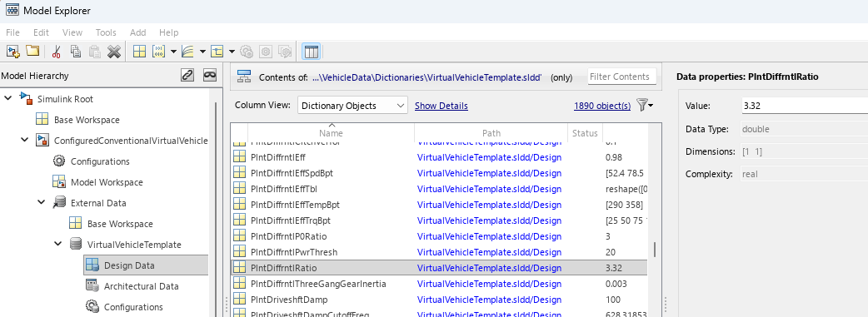Image resolution: width=868 pixels, height=317 pixels.
Task: Add a Simulink LookupTable via toolbar icon
Action: point(217,52)
